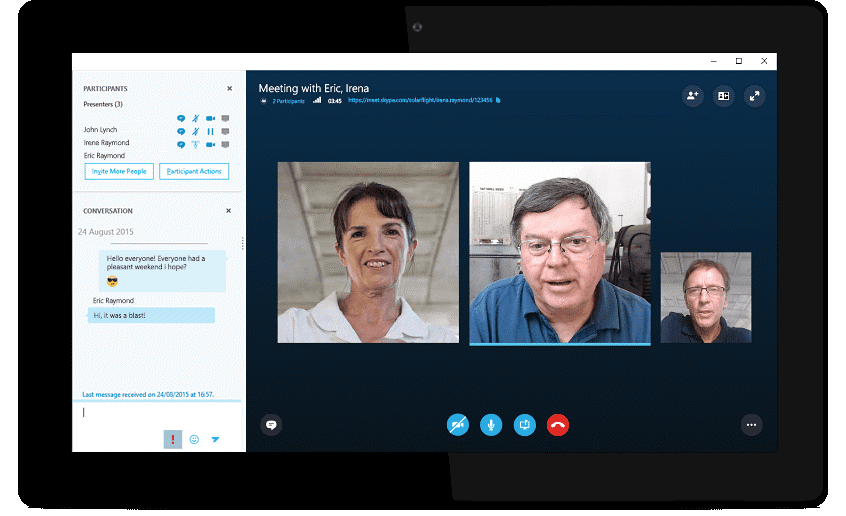Select John Lynch in participants list
The width and height of the screenshot is (846, 516).
[x=100, y=130]
